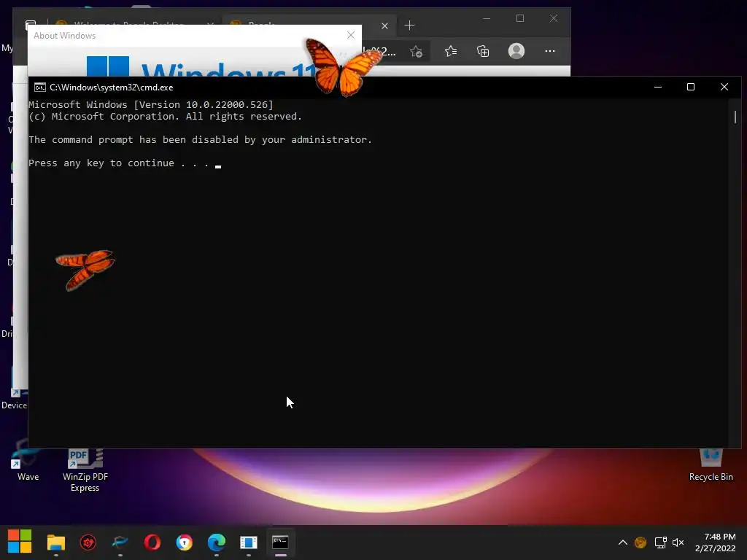Screen dimensions: 747x560
Task: Open the Favorites list in Edge
Action: click(x=451, y=51)
